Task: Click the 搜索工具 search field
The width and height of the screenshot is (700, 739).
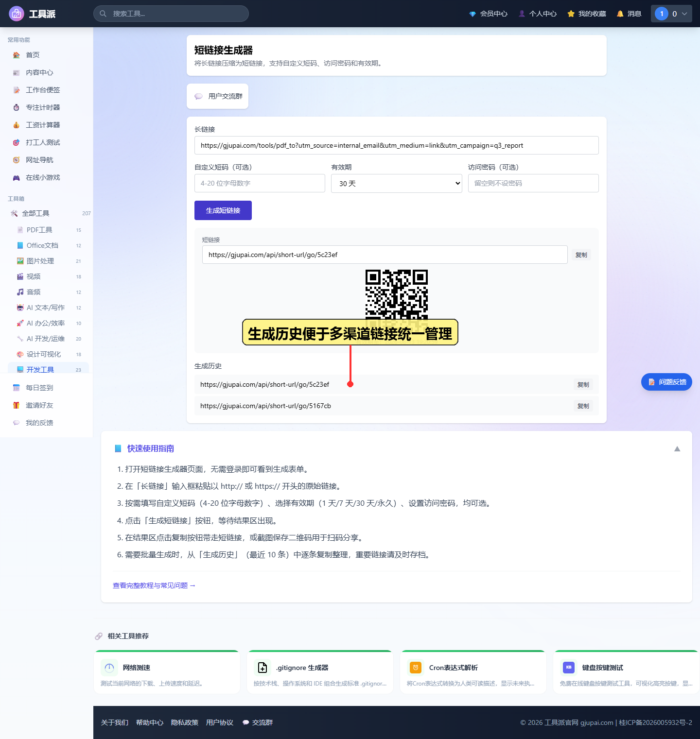Action: click(171, 14)
